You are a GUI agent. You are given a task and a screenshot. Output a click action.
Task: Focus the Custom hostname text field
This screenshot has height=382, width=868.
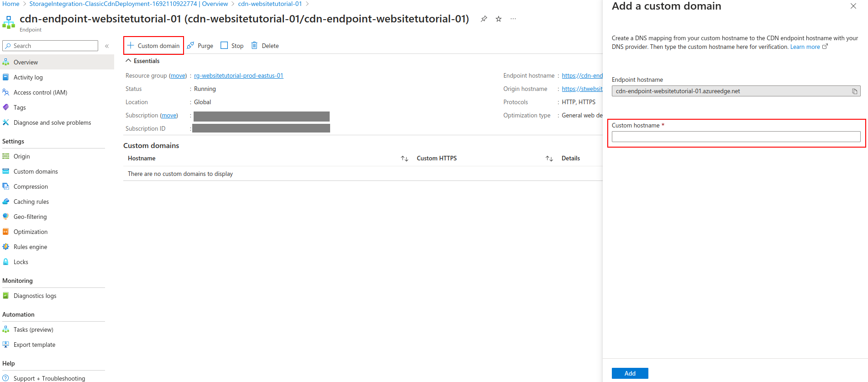tap(736, 137)
